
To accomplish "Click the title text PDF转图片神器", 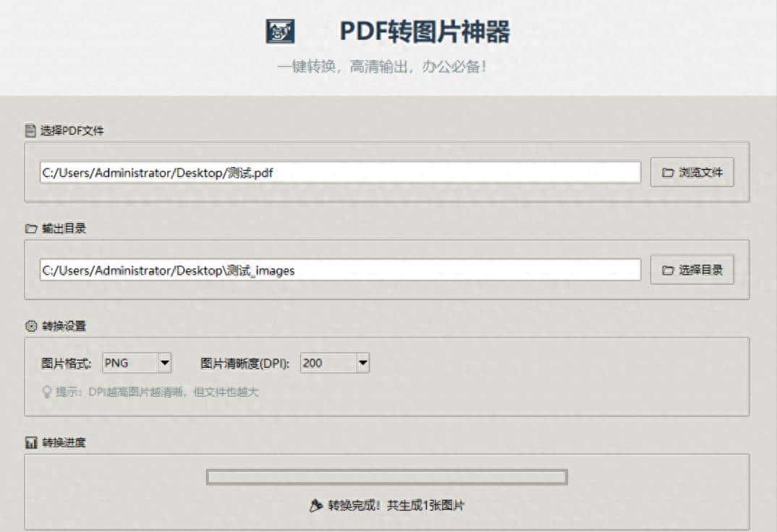I will [x=425, y=32].
